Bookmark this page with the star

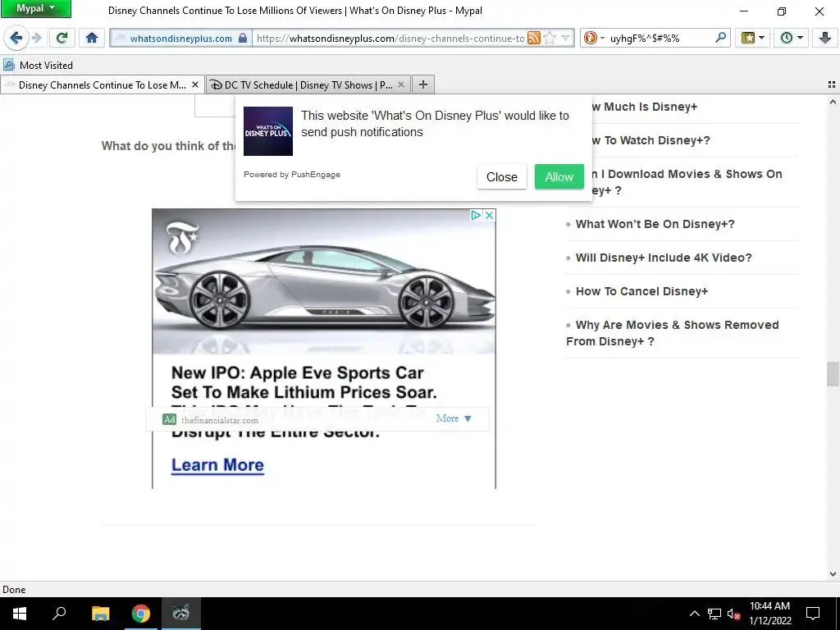point(550,38)
